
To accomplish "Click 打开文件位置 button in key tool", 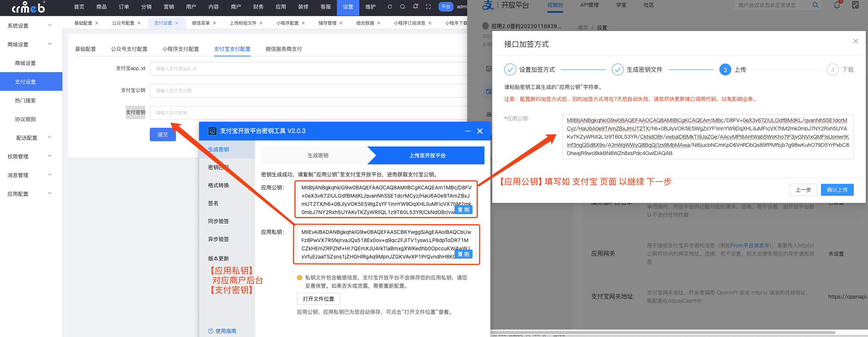I will (319, 299).
